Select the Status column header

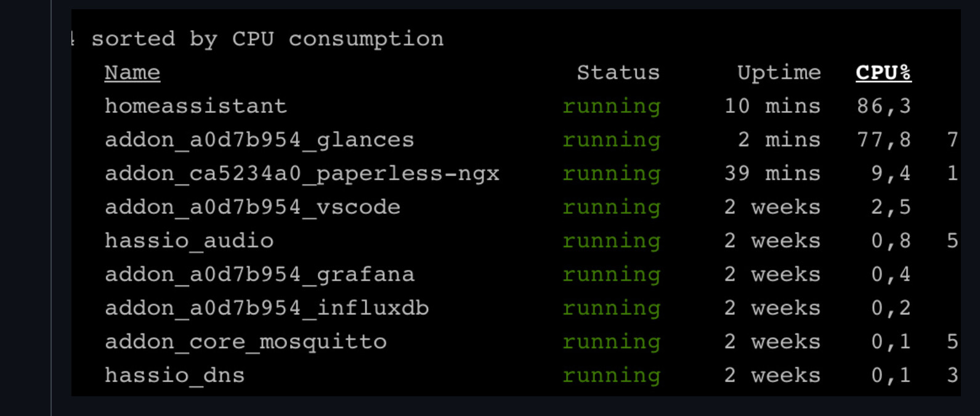click(x=618, y=73)
